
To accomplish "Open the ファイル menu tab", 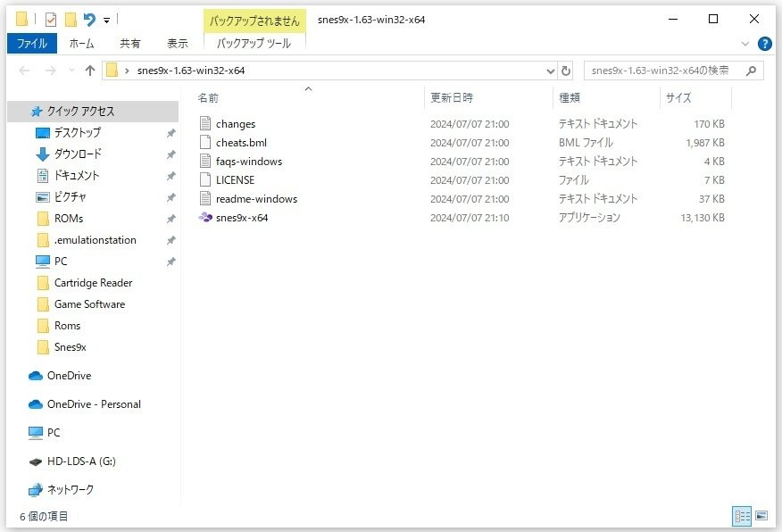I will coord(32,44).
